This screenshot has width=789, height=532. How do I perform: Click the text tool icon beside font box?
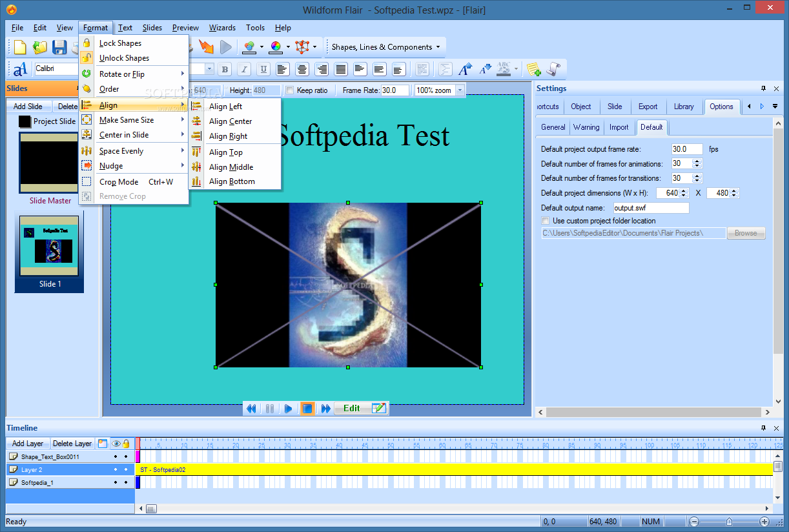[20, 68]
